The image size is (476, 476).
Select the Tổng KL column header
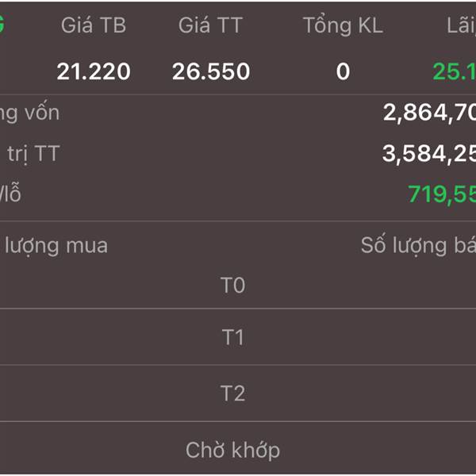coord(343,26)
